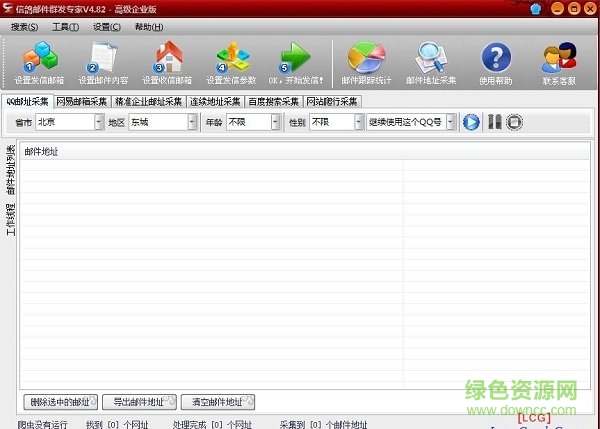The image size is (600, 429).
Task: Open 设置收信邮箱 step 3 icon
Action: (x=168, y=57)
